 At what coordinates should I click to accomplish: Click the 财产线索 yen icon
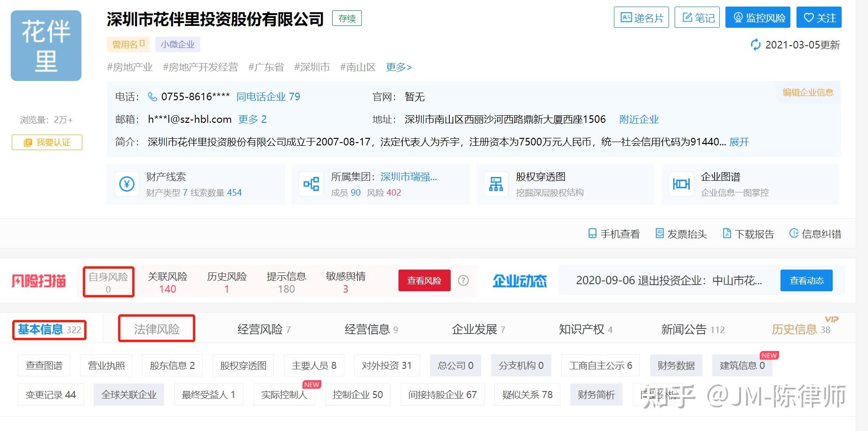coord(127,184)
